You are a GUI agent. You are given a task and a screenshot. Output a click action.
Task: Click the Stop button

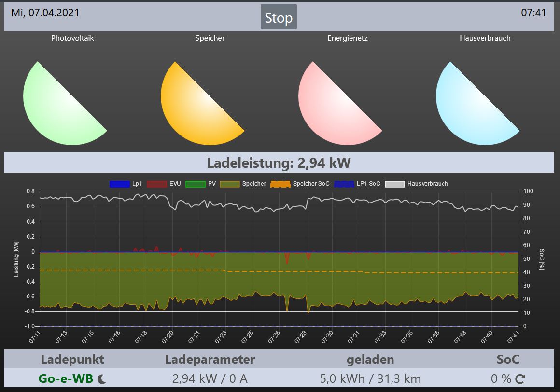tap(279, 18)
